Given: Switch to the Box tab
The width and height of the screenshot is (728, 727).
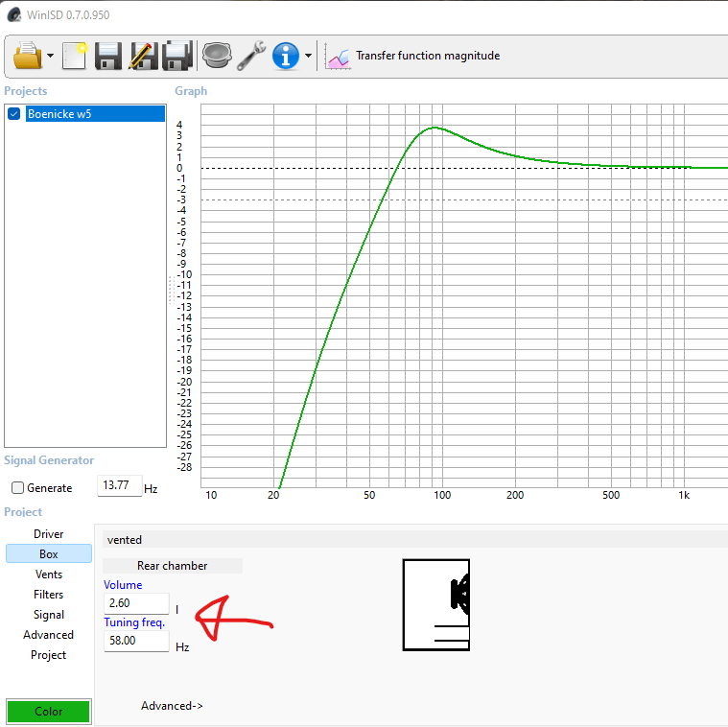Looking at the screenshot, I should pos(48,553).
